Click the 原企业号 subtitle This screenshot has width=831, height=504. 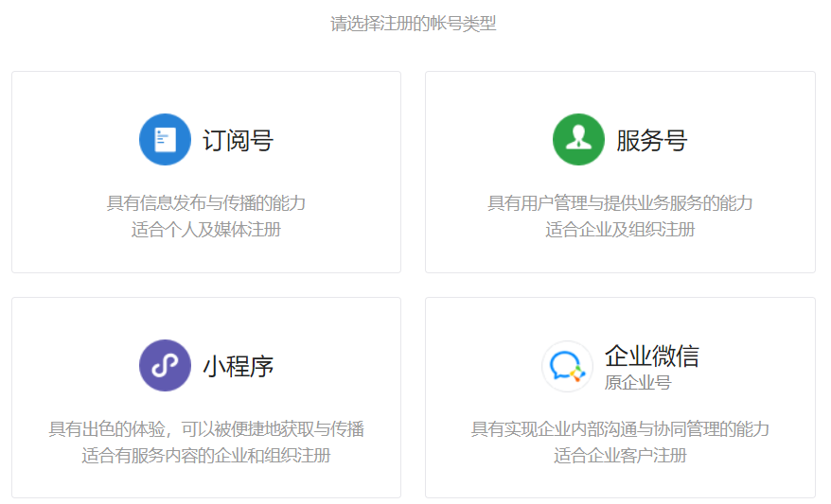pyautogui.click(x=638, y=382)
